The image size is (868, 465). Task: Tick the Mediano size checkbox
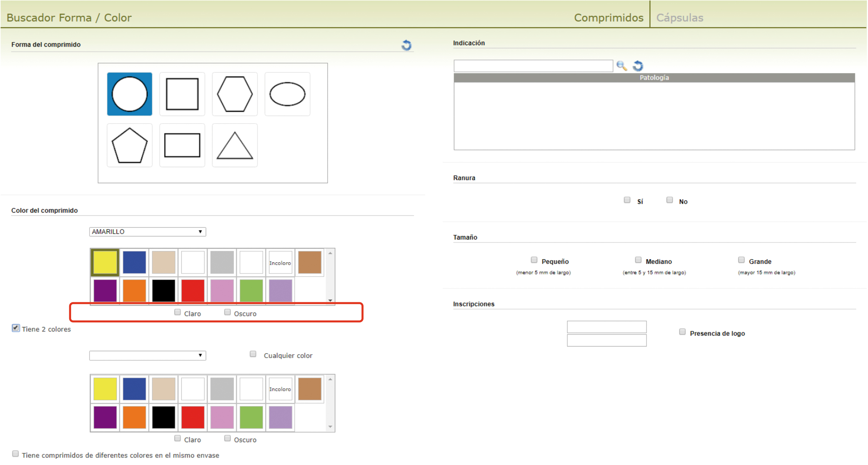638,260
